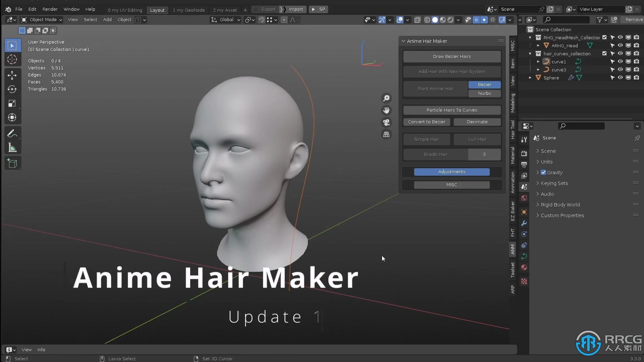Select the Scale tool
This screenshot has width=644, height=362.
point(12,103)
